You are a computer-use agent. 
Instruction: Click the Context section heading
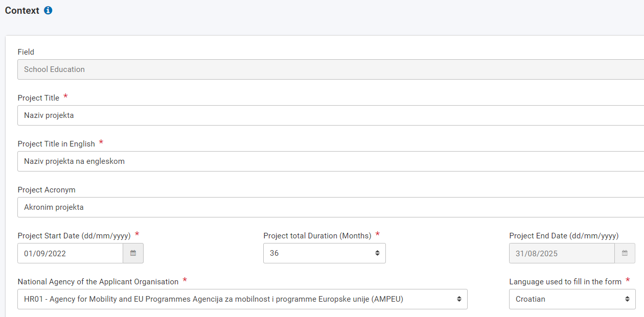point(22,10)
